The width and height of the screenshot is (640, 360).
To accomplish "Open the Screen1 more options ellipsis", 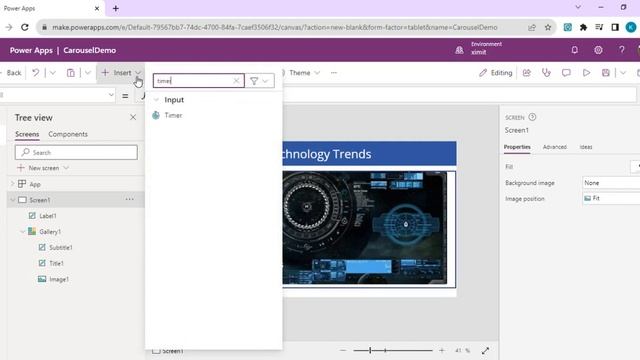I will click(129, 199).
